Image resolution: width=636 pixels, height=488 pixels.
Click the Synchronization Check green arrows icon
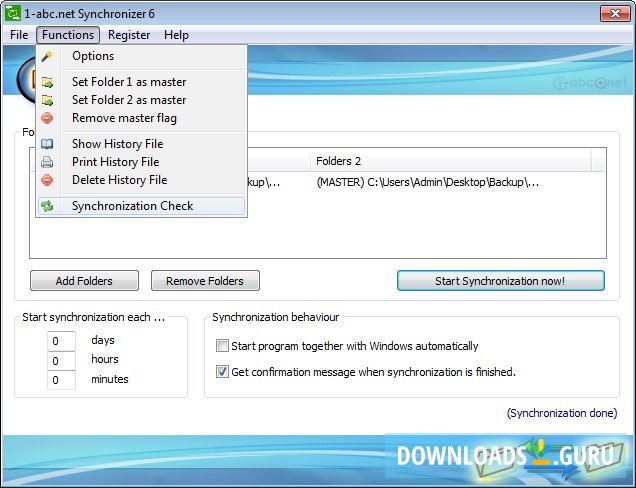click(47, 206)
